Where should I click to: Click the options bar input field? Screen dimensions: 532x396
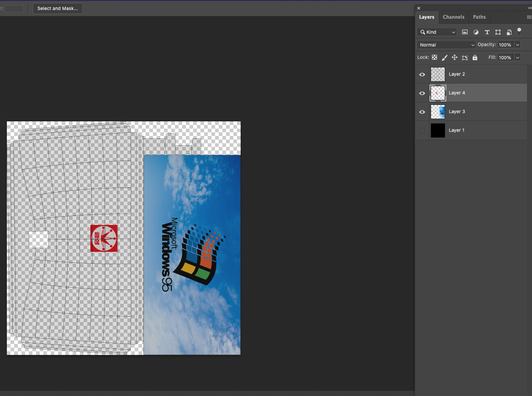14,9
